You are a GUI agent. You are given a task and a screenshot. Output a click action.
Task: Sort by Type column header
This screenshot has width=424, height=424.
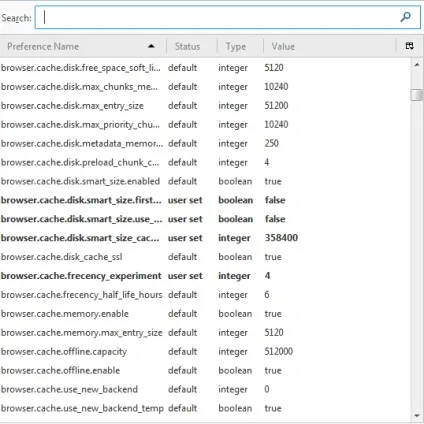point(240,46)
